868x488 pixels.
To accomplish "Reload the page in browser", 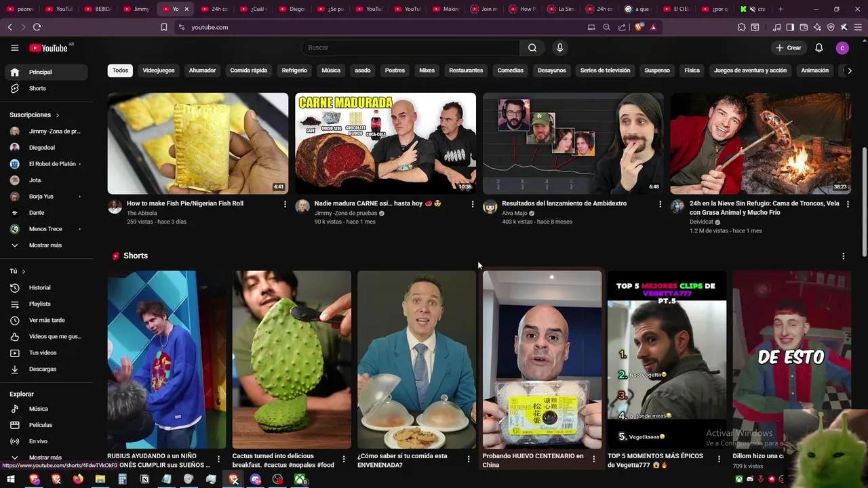I will [37, 27].
